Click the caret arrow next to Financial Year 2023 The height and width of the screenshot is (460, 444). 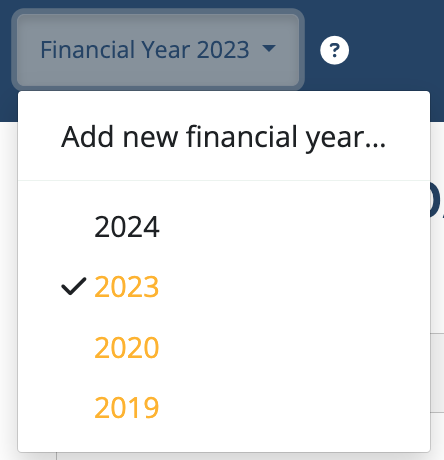[x=269, y=48]
